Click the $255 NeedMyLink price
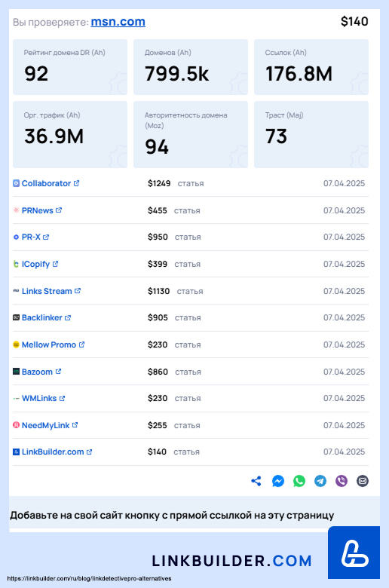The width and height of the screenshot is (389, 588). pos(157,425)
